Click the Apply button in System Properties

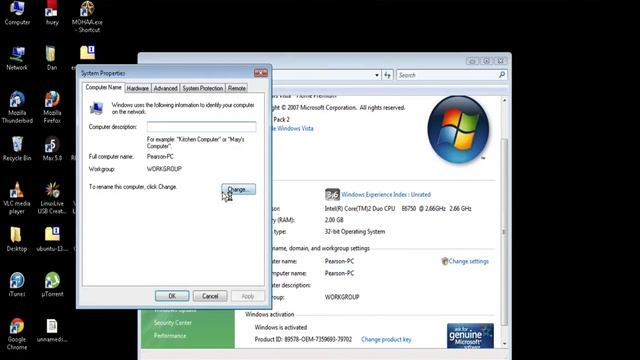tap(248, 296)
